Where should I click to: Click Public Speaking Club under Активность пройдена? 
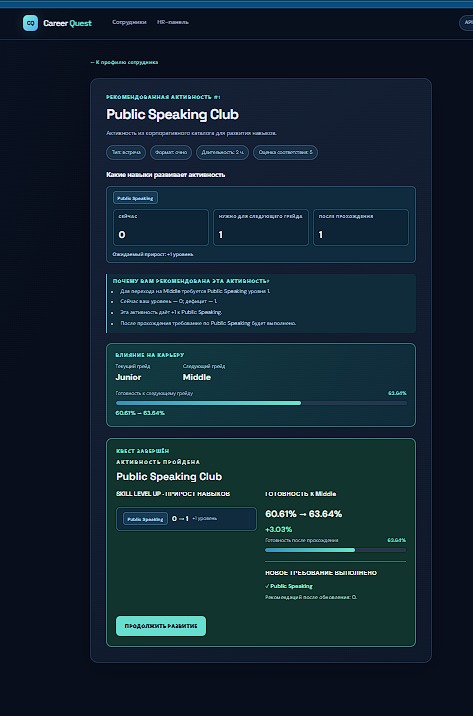coord(169,476)
